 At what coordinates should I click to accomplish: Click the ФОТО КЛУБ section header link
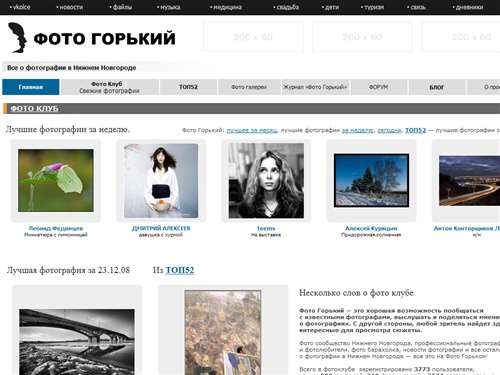coord(34,109)
